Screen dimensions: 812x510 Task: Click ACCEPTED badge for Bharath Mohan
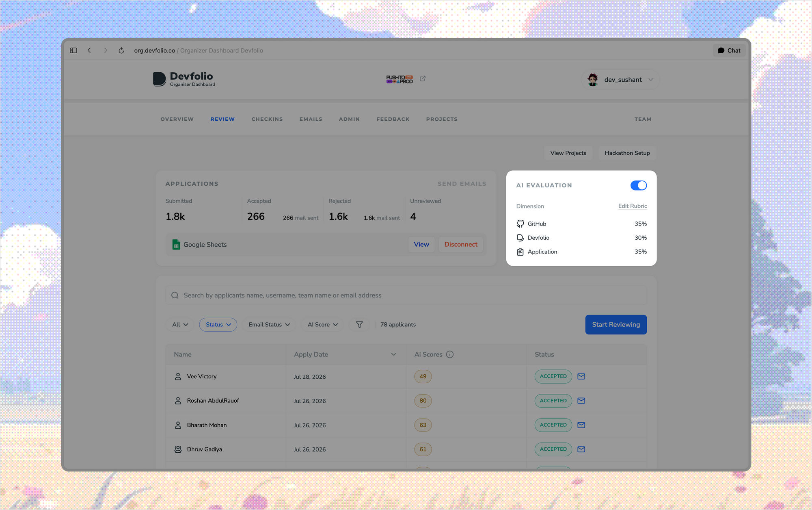(553, 425)
